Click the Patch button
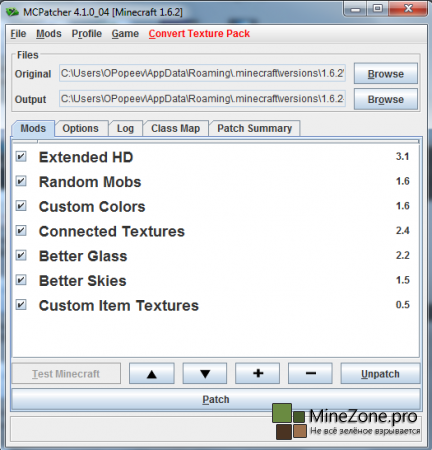 pyautogui.click(x=216, y=399)
